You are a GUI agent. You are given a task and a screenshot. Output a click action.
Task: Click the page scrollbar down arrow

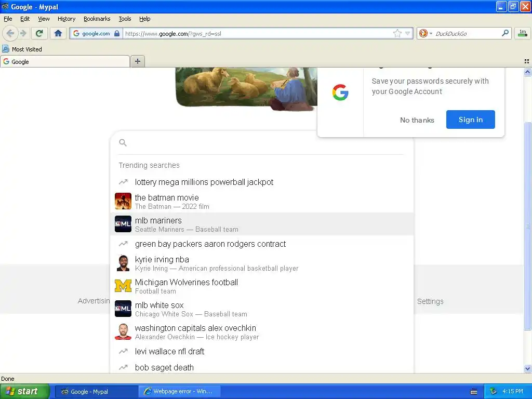pos(527,368)
